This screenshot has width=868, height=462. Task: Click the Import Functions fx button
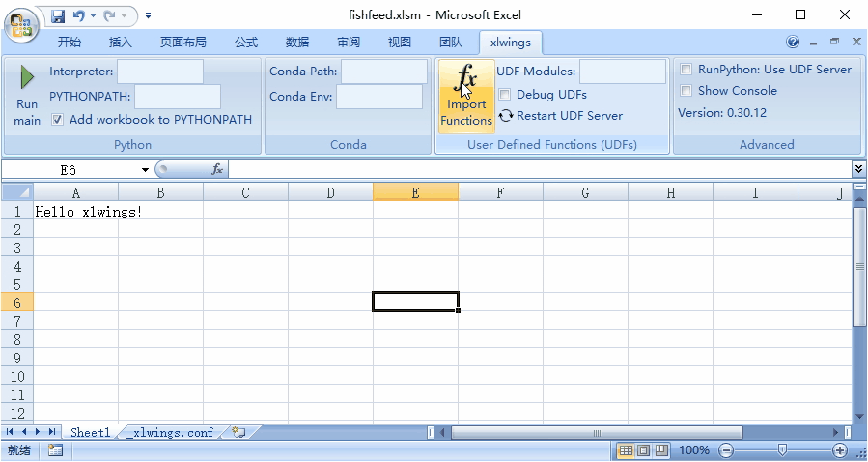coord(466,96)
